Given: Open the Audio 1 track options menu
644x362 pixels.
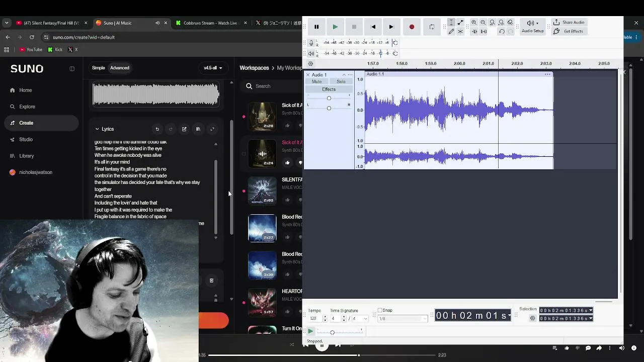Looking at the screenshot, I should (350, 75).
